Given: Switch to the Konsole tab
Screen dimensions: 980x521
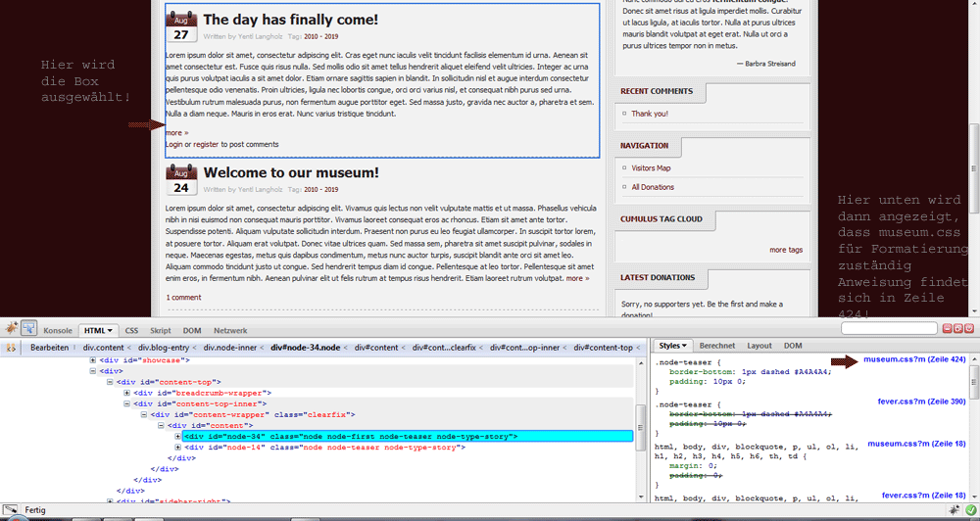Looking at the screenshot, I should pyautogui.click(x=58, y=331).
